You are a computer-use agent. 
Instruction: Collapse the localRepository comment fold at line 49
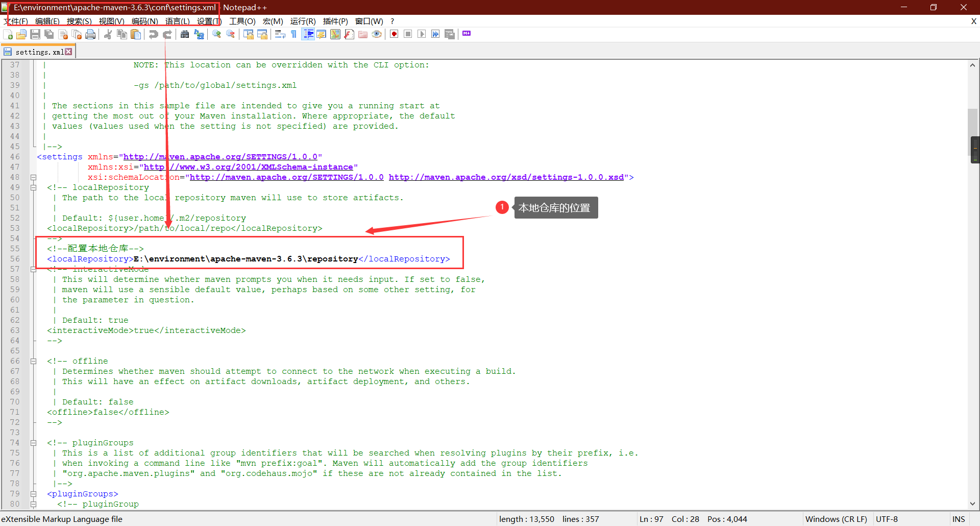point(33,187)
